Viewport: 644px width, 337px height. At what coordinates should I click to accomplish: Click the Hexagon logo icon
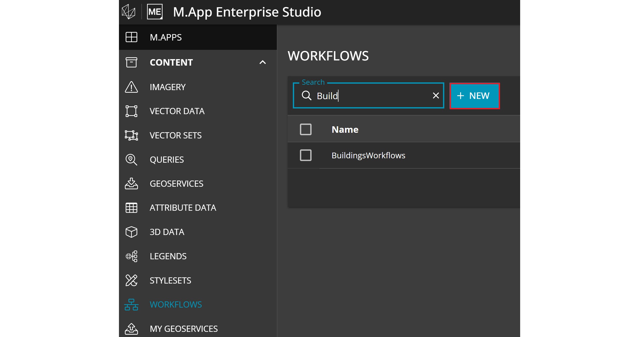(128, 12)
